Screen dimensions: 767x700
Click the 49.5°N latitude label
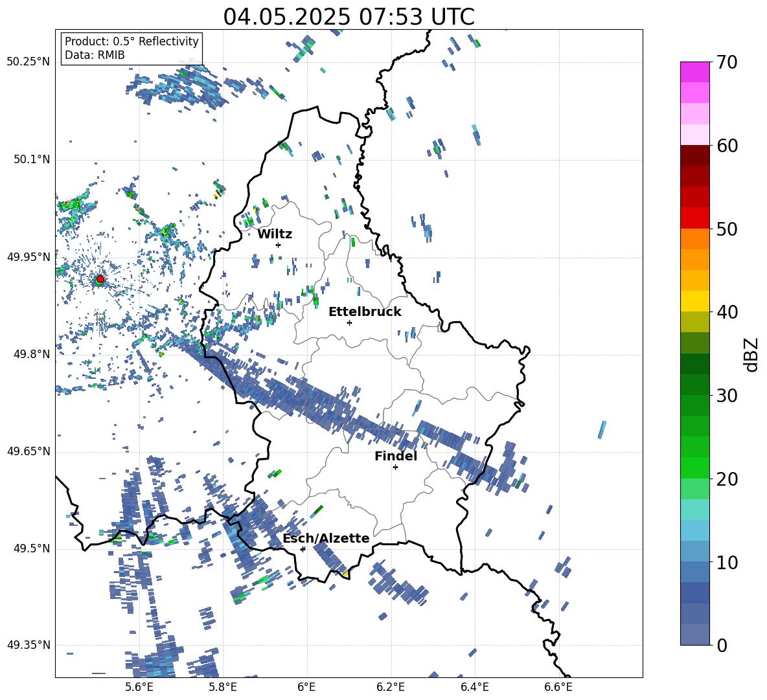31,548
